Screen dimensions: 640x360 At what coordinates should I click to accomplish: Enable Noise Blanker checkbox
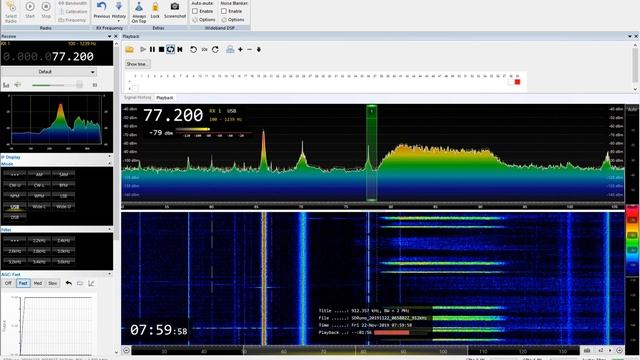pyautogui.click(x=224, y=11)
